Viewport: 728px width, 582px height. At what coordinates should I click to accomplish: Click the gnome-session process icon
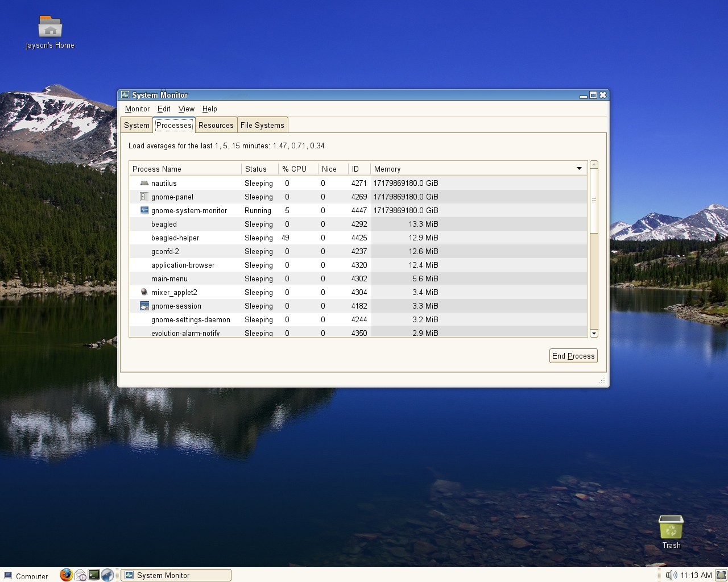pos(144,306)
